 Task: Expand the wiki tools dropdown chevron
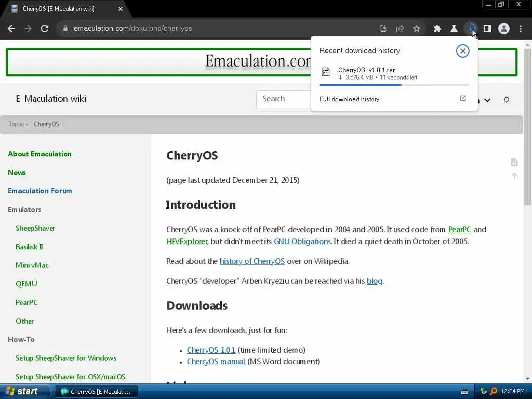487,100
